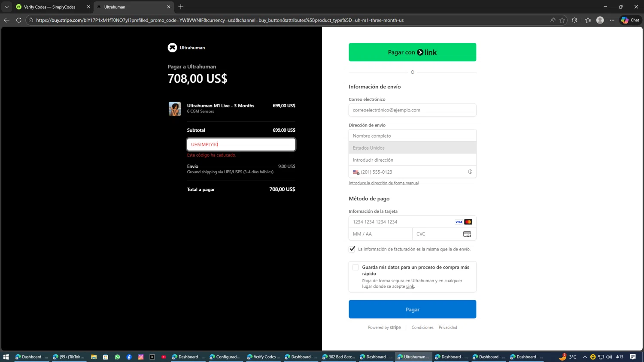Click the Ultrahuman M1 Live product thumbnail

(175, 109)
